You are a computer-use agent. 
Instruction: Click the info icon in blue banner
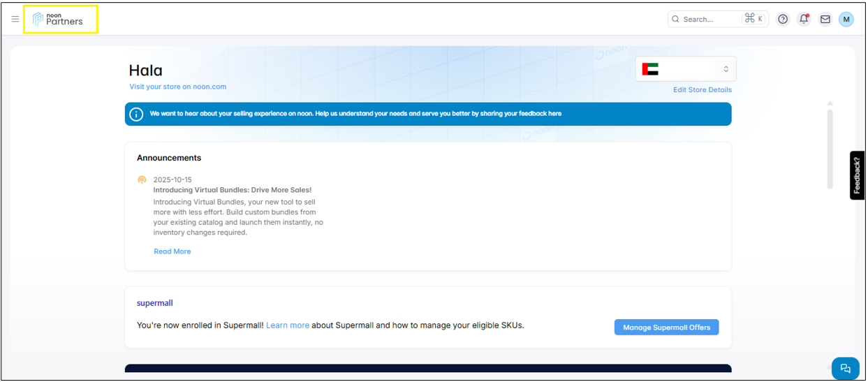click(x=137, y=115)
